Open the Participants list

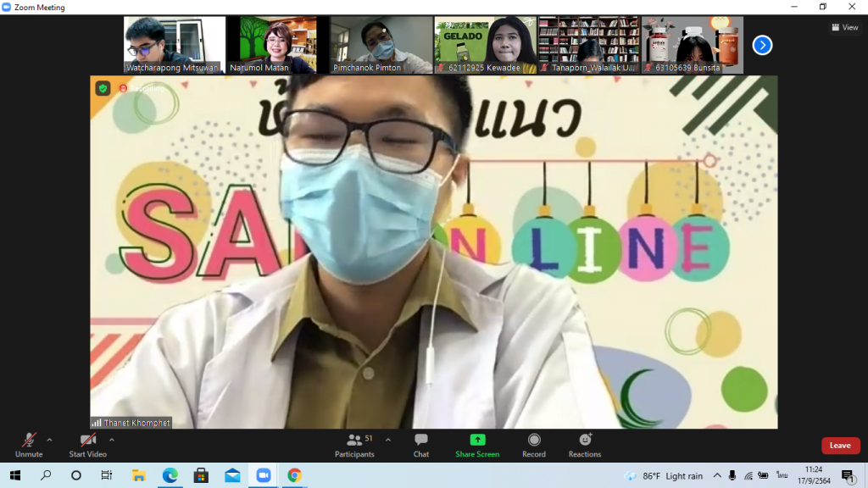click(355, 445)
